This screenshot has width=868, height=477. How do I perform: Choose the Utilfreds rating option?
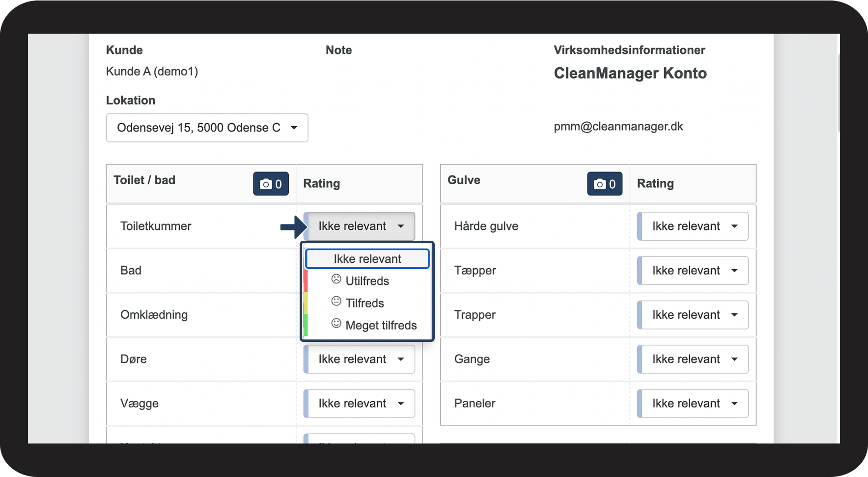[x=367, y=281]
